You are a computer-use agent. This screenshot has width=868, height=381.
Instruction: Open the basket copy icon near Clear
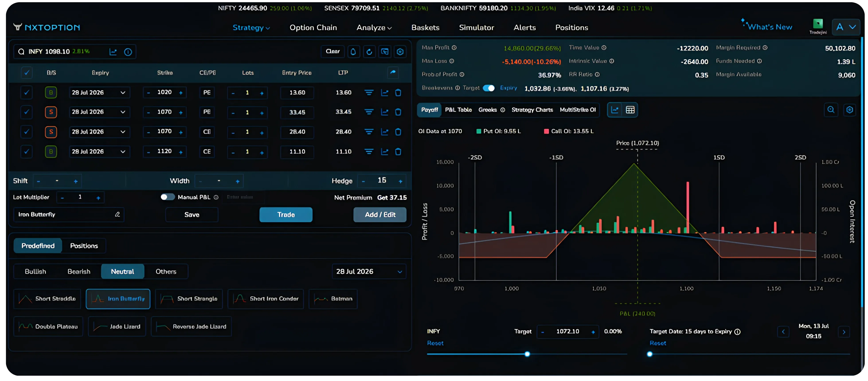click(385, 52)
